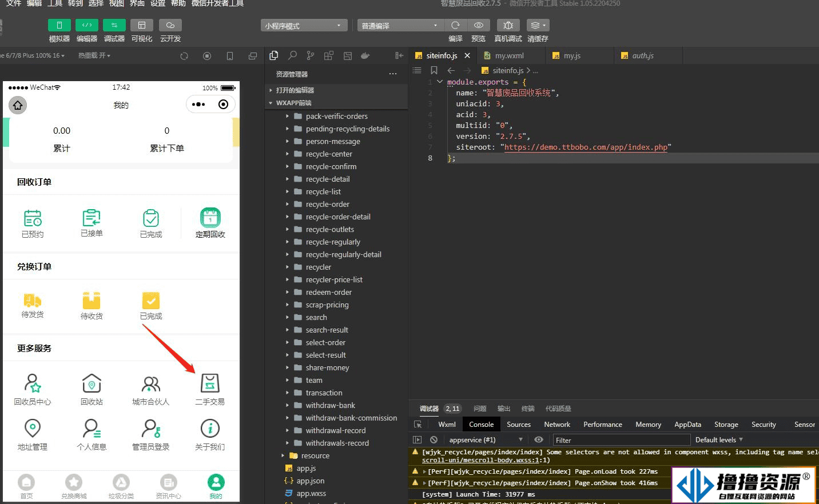Fold the module.exports code block
This screenshot has width=819, height=504.
coord(440,82)
